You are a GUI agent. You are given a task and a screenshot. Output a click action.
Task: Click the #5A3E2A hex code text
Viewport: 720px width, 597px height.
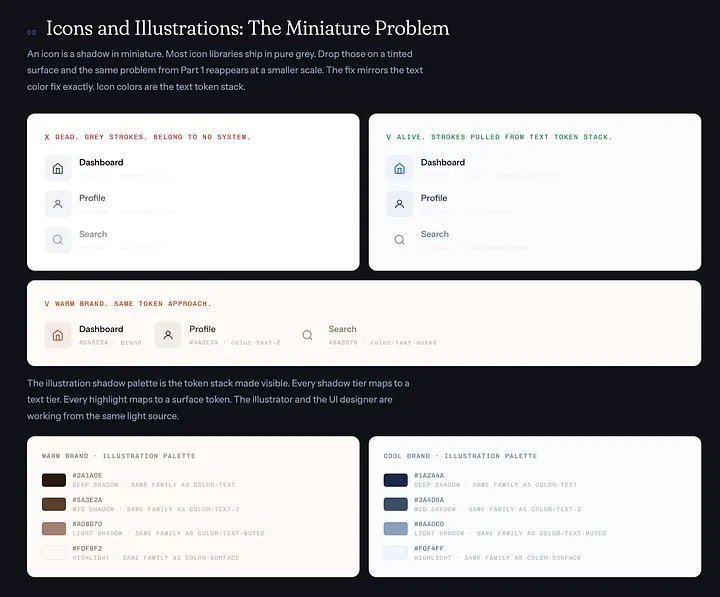(87, 500)
